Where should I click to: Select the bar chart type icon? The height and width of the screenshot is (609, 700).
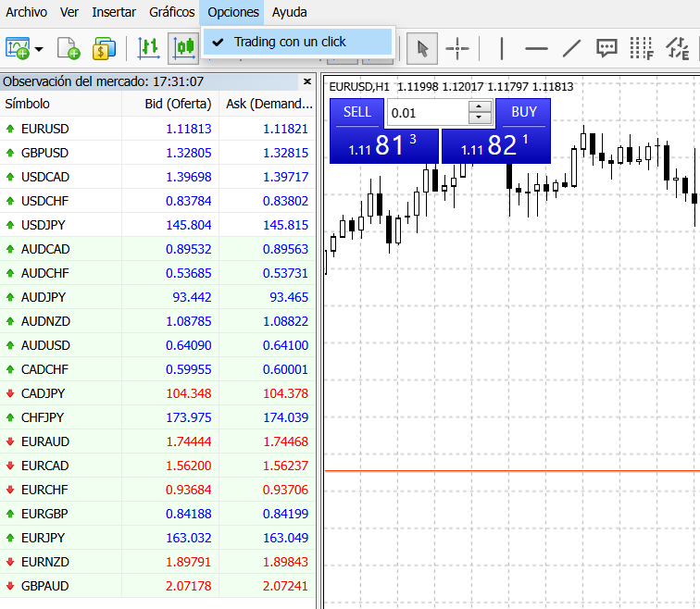pos(149,48)
